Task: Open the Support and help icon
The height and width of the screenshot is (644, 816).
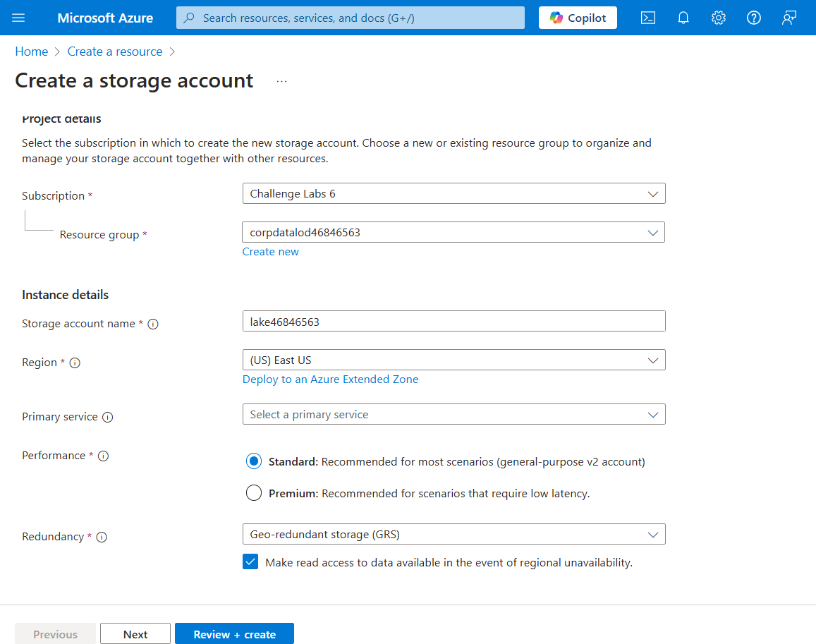Action: [x=754, y=18]
